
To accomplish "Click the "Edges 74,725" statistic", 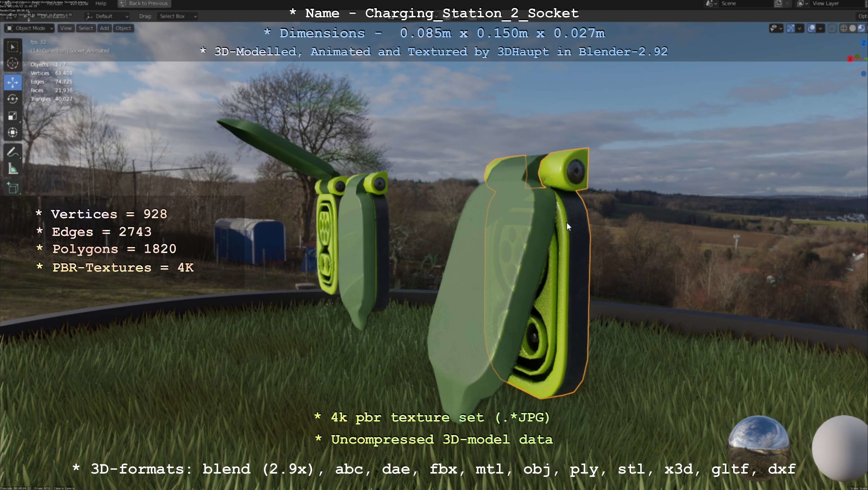I will [51, 82].
